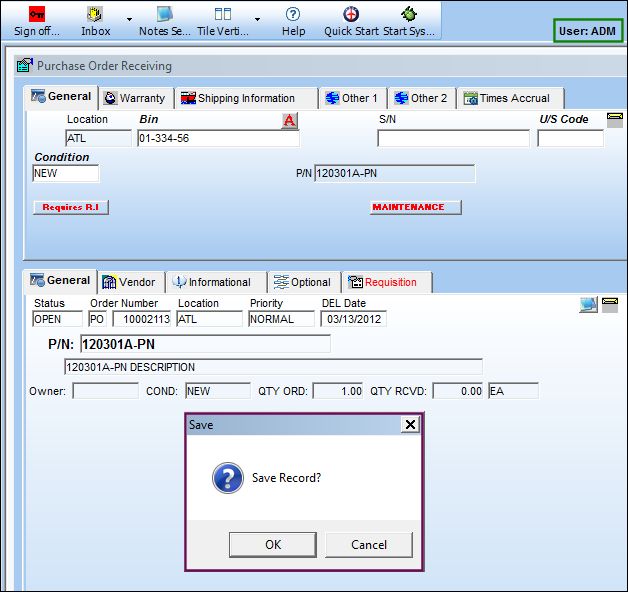Image resolution: width=628 pixels, height=592 pixels.
Task: Open the Inbox toolbar icon
Action: point(95,14)
